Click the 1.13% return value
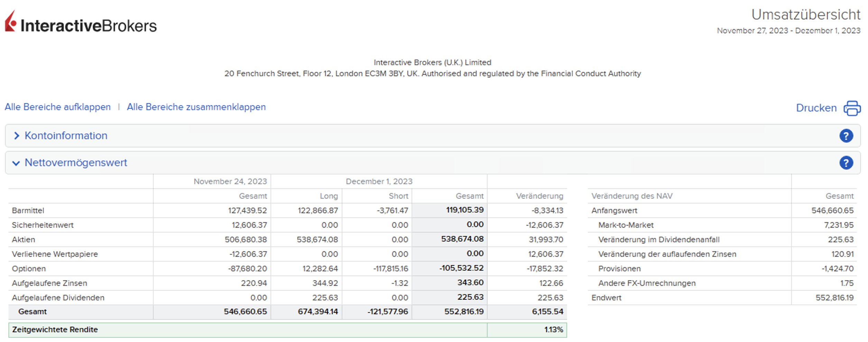Screen dimensions: 868x342 pos(553,330)
